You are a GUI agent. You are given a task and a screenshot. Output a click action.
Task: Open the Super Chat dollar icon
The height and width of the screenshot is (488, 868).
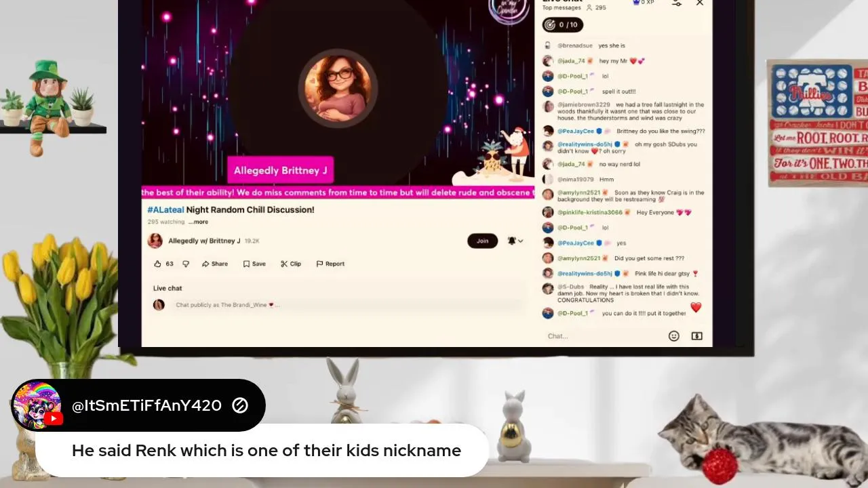pyautogui.click(x=697, y=336)
